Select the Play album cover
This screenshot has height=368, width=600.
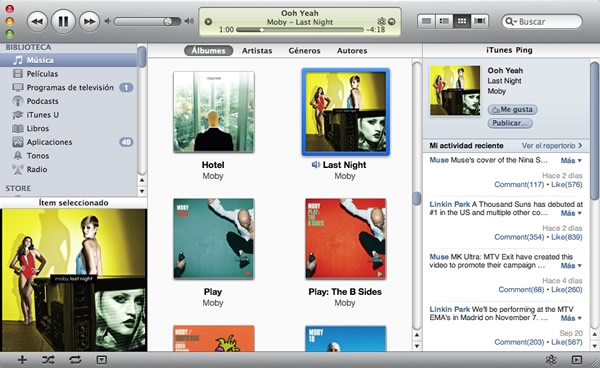point(214,239)
